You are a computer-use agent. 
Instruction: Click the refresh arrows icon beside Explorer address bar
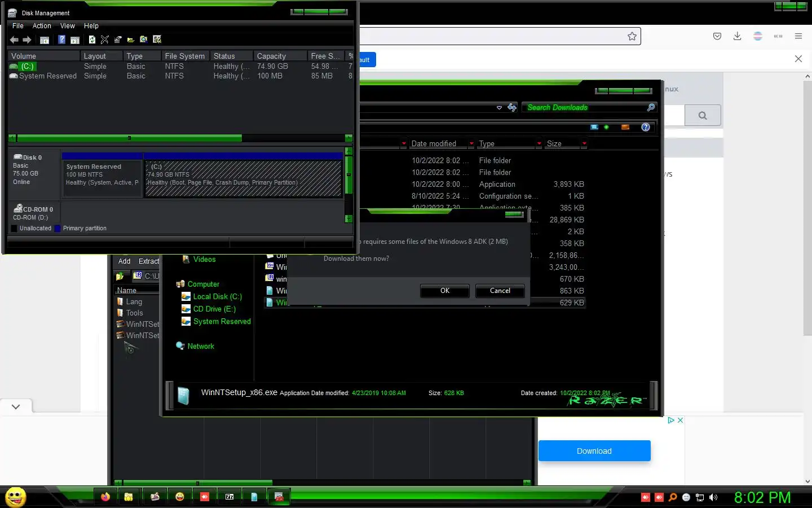click(x=512, y=107)
